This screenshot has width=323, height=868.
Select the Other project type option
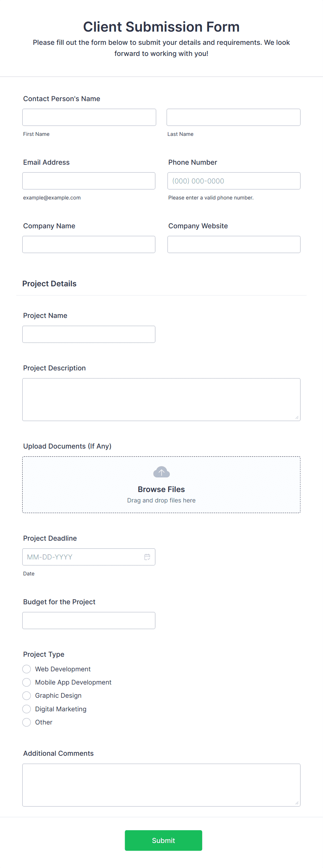[x=26, y=722]
